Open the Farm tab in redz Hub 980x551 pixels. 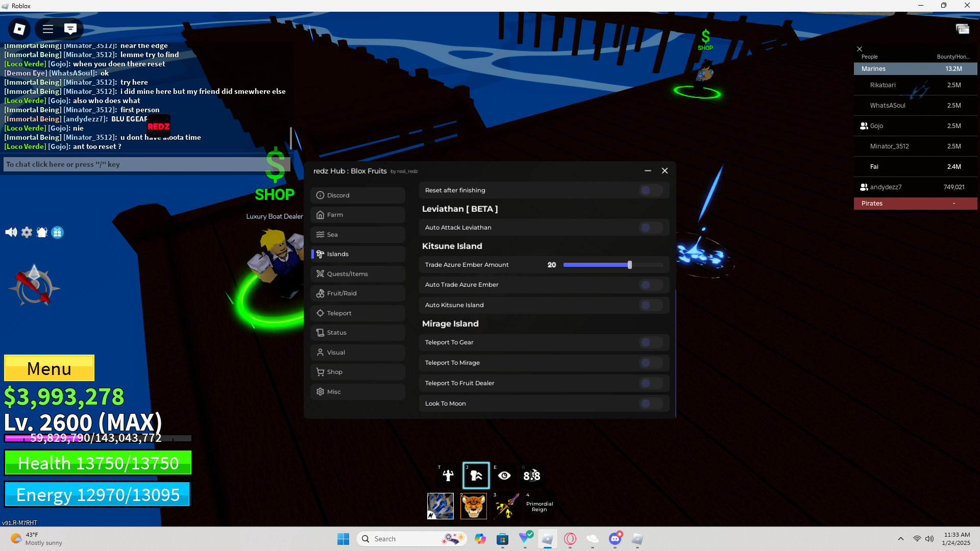point(357,215)
